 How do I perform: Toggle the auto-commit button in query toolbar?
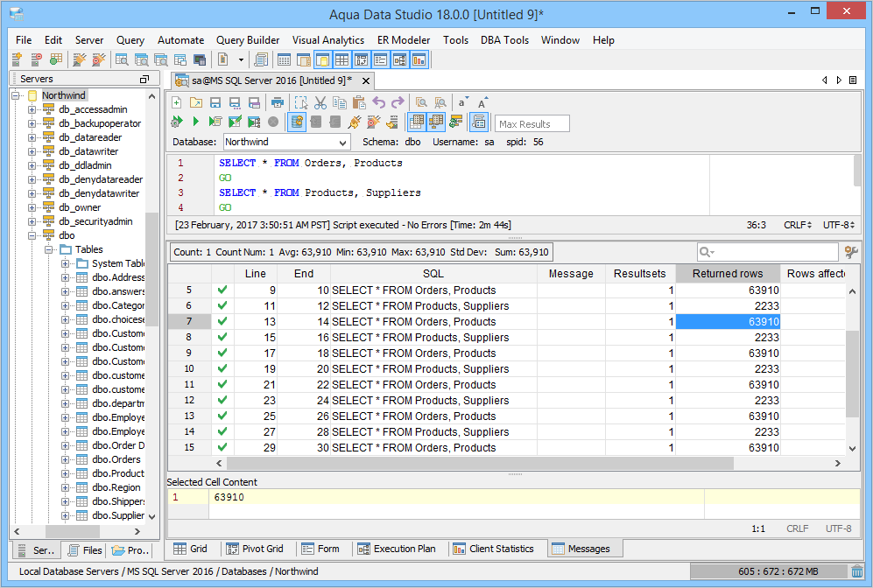[297, 122]
